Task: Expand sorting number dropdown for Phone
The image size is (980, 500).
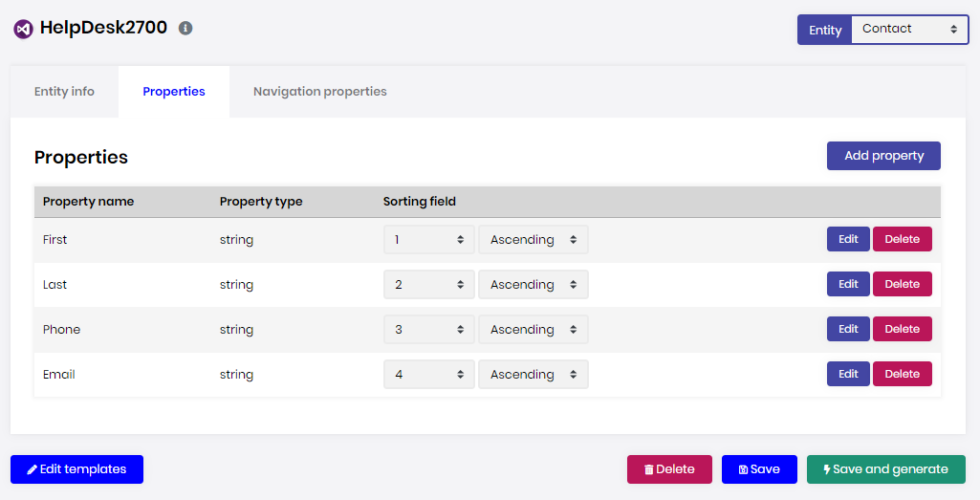Action: click(x=428, y=330)
